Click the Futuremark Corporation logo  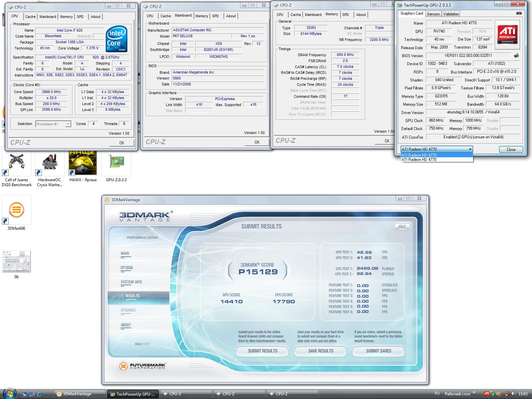pos(142,366)
